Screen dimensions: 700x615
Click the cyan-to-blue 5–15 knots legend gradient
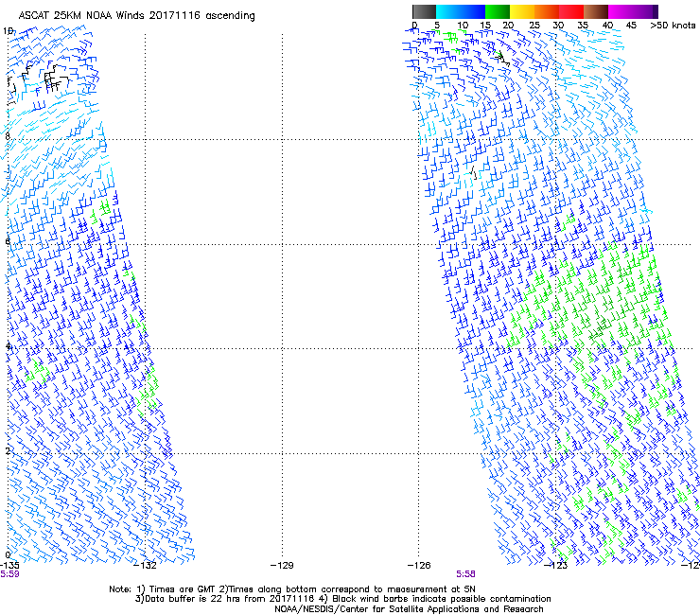tap(461, 11)
